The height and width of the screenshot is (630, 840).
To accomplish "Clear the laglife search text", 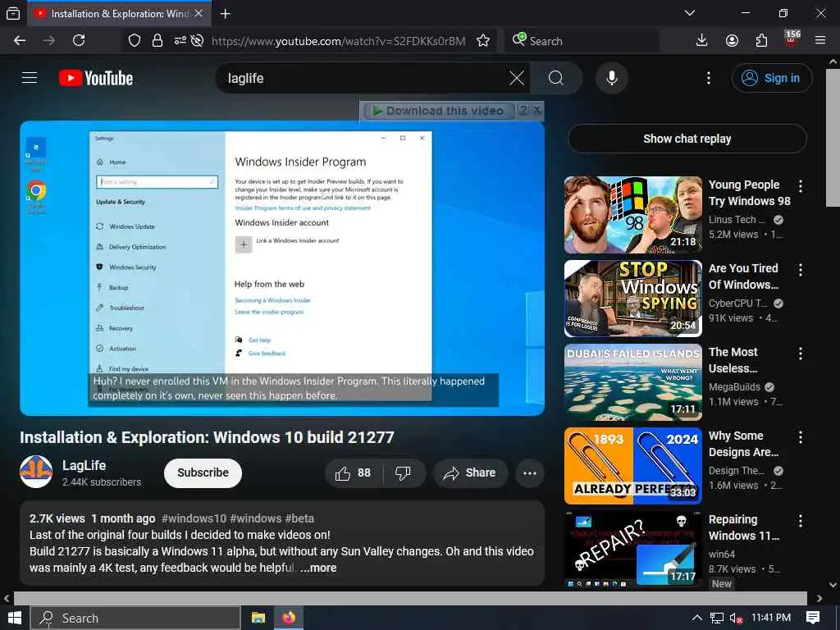I will tap(517, 78).
